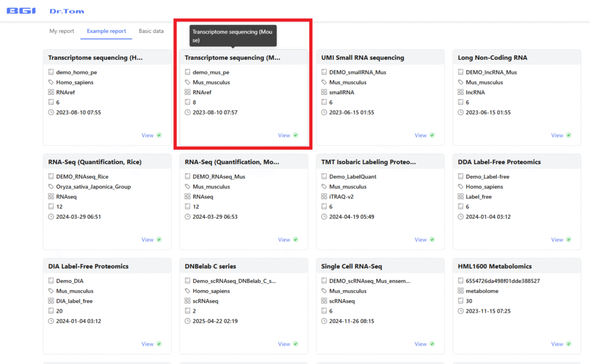Click green check icon on HML1600 Metabolomics card
The height and width of the screenshot is (364, 590).
tap(569, 344)
